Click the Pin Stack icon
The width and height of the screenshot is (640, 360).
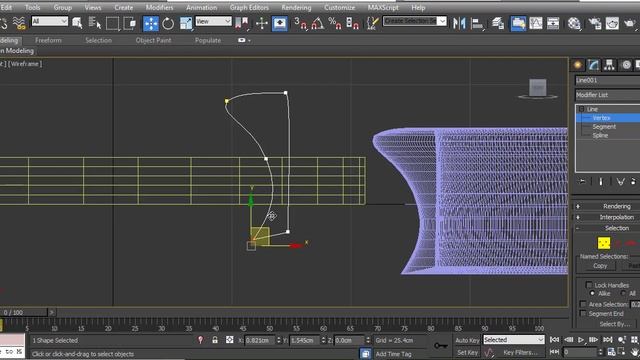point(582,181)
